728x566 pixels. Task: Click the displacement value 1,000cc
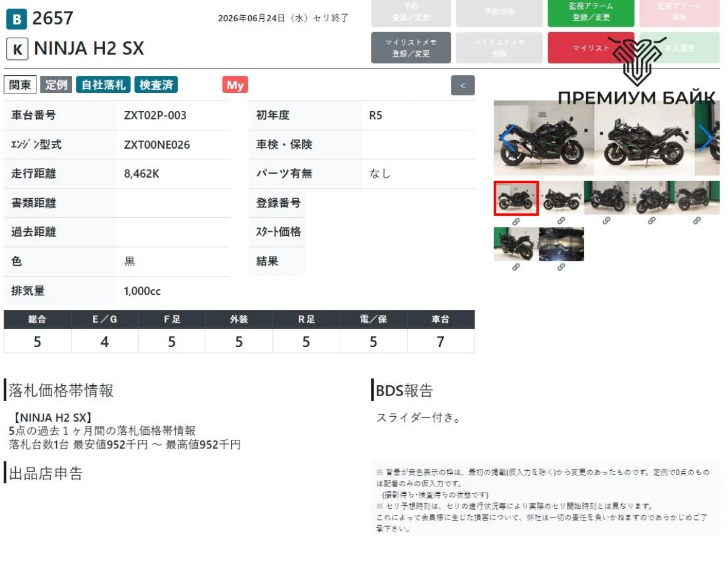pos(142,291)
